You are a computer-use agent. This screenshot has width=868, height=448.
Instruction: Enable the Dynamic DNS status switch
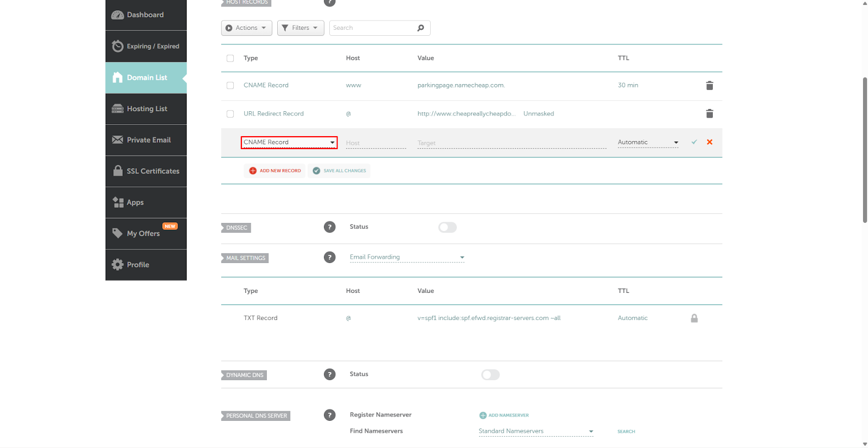tap(490, 375)
